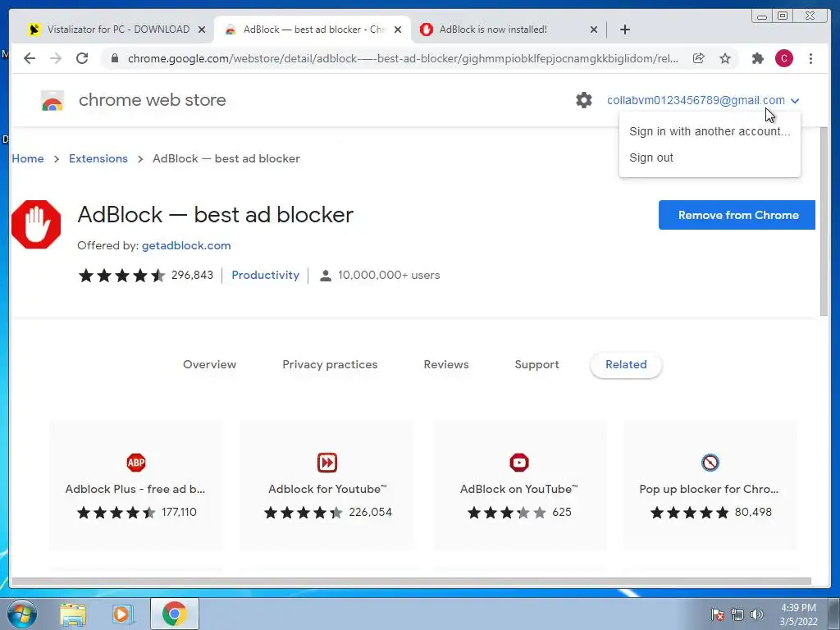The image size is (840, 630).
Task: Go back to the previous page
Action: tap(30, 58)
